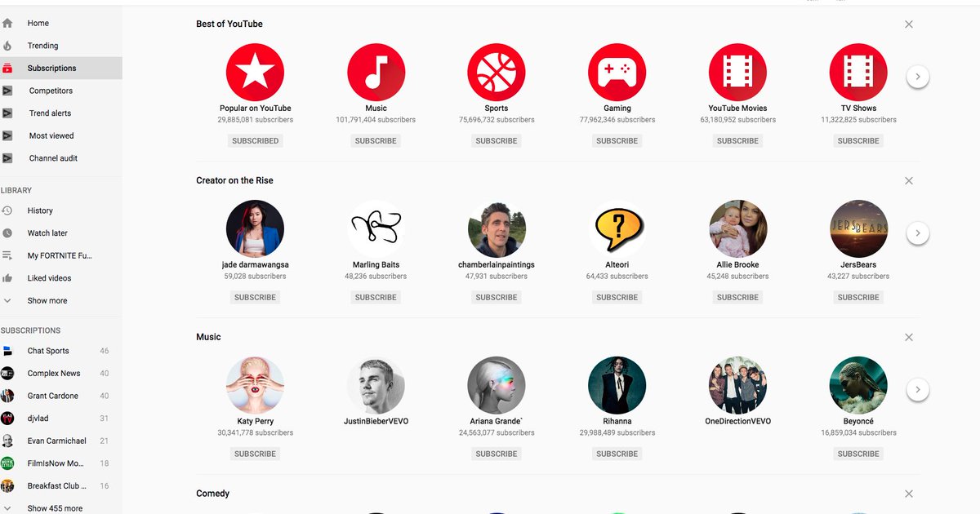Open djvlad channel avatar
Viewport: 980px width, 514px height.
[x=7, y=419]
